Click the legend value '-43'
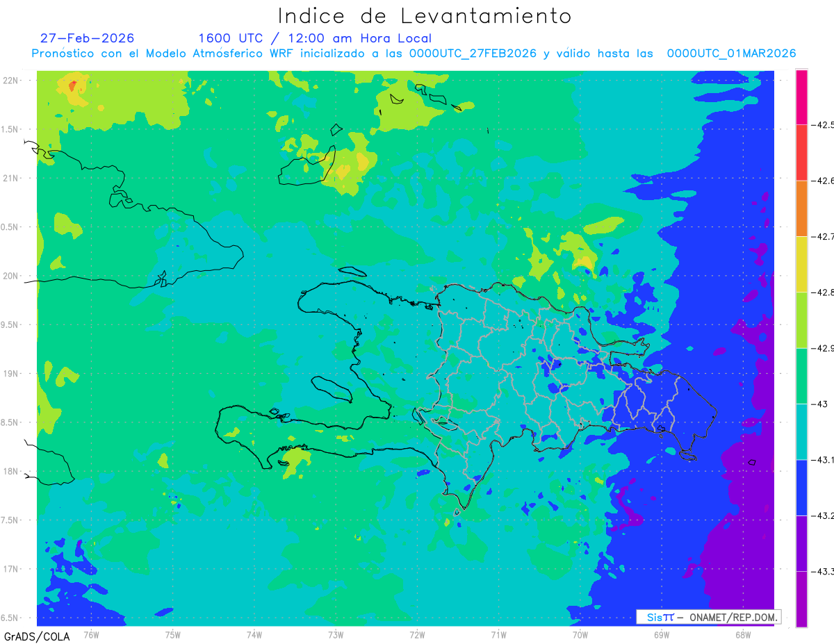Image resolution: width=834 pixels, height=644 pixels. pos(819,404)
